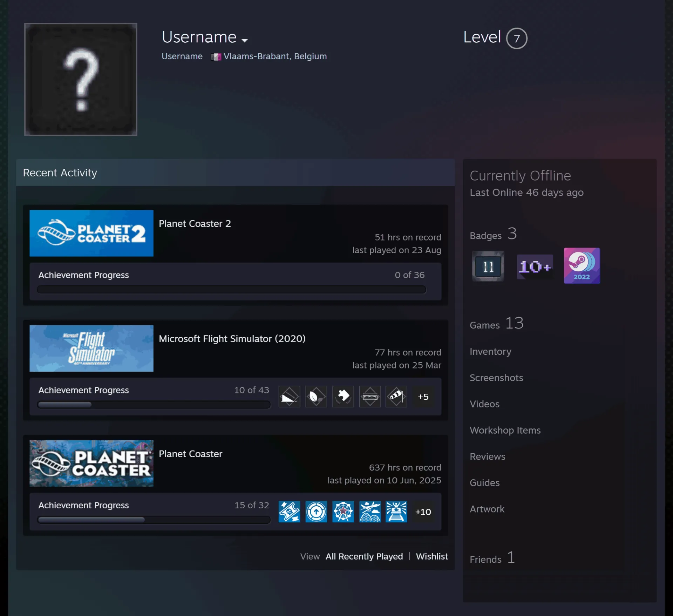Screen dimensions: 673x616
Task: Open Microsoft Flight Simulator banner image
Action: 91,348
